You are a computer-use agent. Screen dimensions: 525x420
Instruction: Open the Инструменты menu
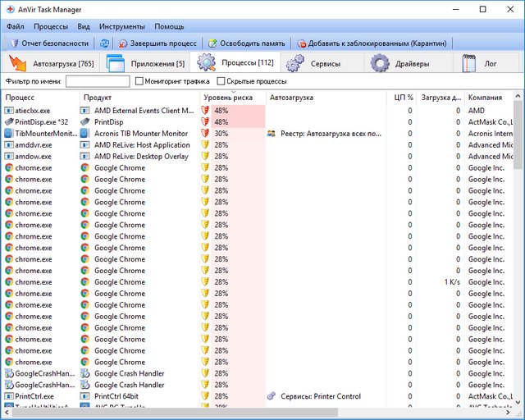tap(121, 26)
